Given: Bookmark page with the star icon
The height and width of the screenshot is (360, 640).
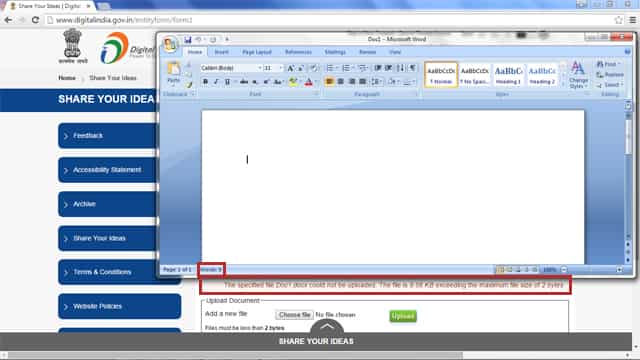Looking at the screenshot, I should 618,20.
